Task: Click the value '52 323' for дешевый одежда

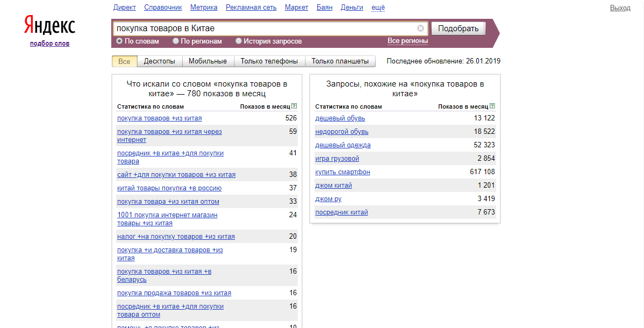Action: (484, 145)
